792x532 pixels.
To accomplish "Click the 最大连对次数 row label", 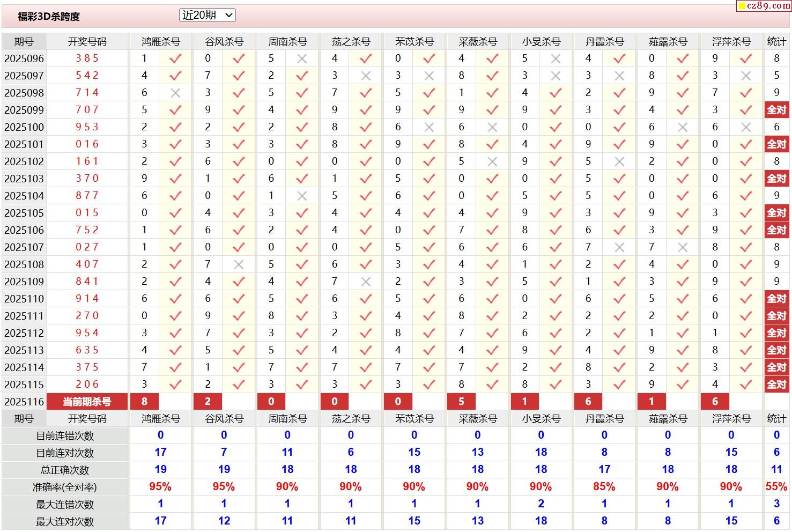I will coord(65,521).
